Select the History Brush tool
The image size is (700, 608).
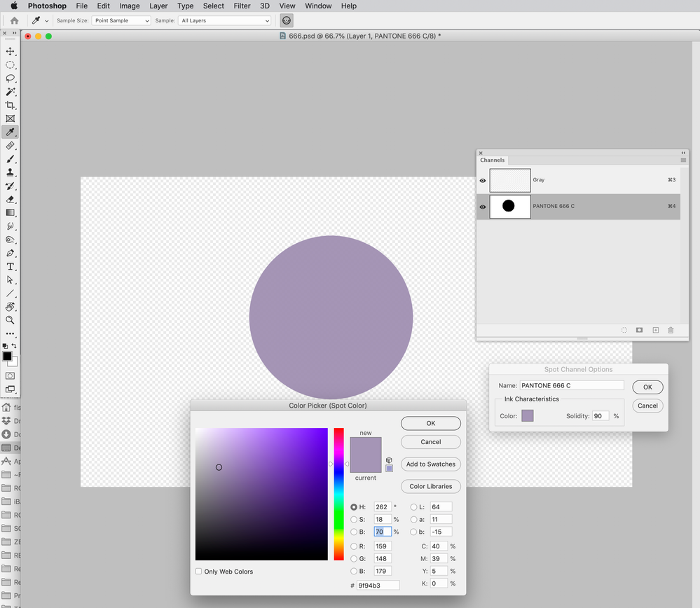tap(10, 186)
